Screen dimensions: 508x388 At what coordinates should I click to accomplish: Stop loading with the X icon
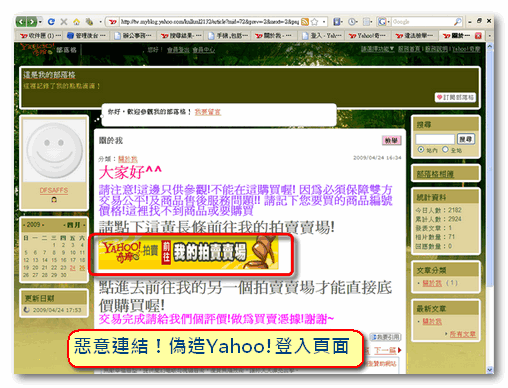pyautogui.click(x=64, y=22)
